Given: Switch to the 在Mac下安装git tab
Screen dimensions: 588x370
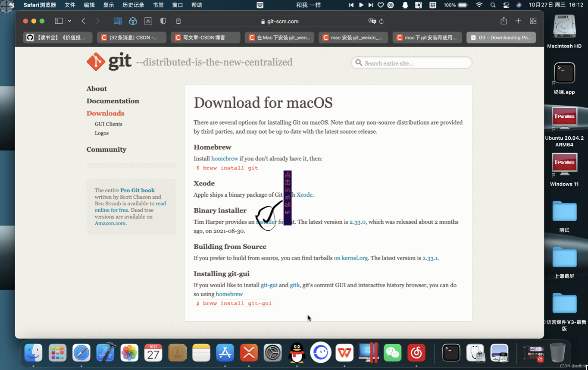Looking at the screenshot, I should (x=279, y=38).
